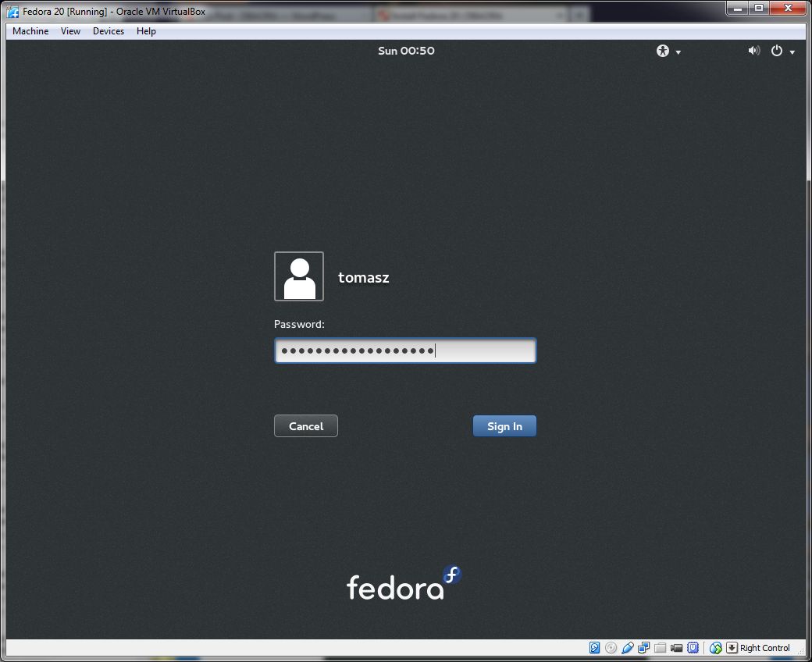This screenshot has height=662, width=812.
Task: Open the power menu icon
Action: (x=776, y=51)
